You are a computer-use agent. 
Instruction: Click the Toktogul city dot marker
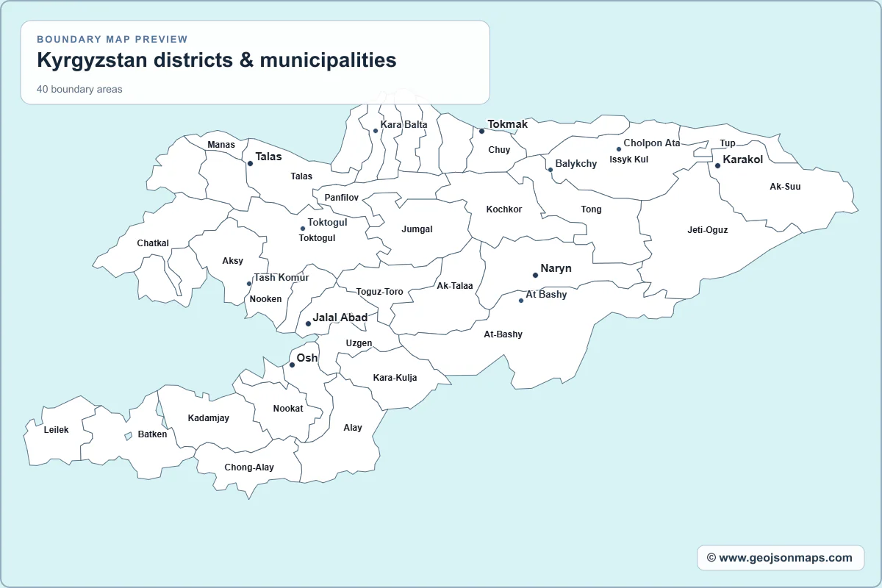pyautogui.click(x=302, y=229)
